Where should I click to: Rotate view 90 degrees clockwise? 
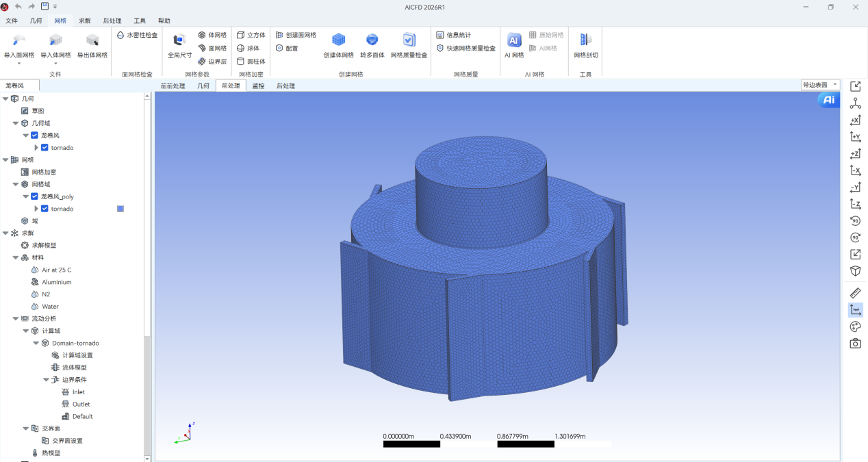click(x=855, y=238)
